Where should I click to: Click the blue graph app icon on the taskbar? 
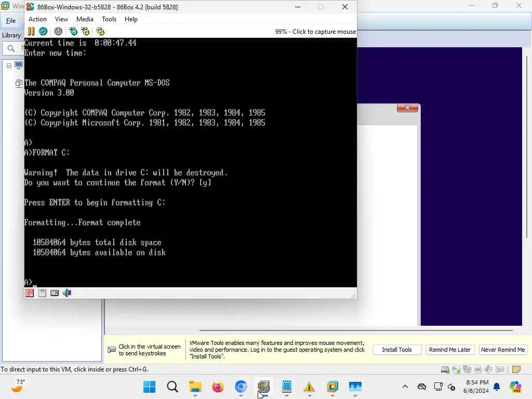pos(355,387)
